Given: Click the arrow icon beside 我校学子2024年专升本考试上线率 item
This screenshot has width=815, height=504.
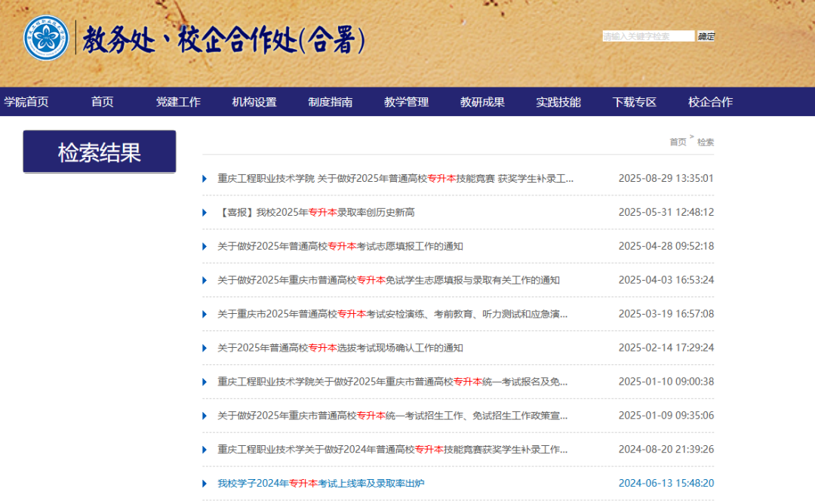Looking at the screenshot, I should [x=204, y=484].
